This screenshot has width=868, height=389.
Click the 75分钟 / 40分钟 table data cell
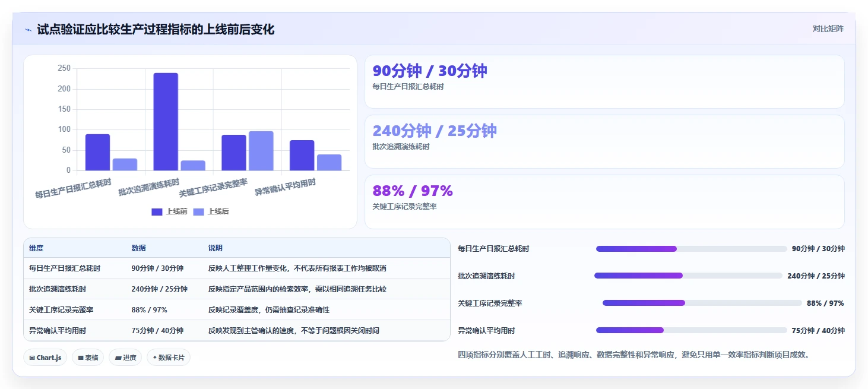pyautogui.click(x=157, y=331)
